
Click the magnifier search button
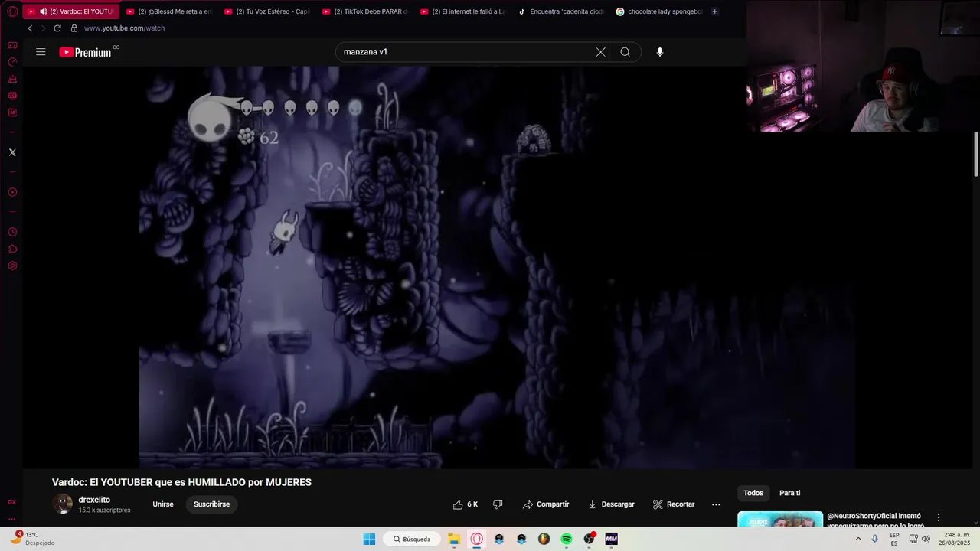pos(626,52)
